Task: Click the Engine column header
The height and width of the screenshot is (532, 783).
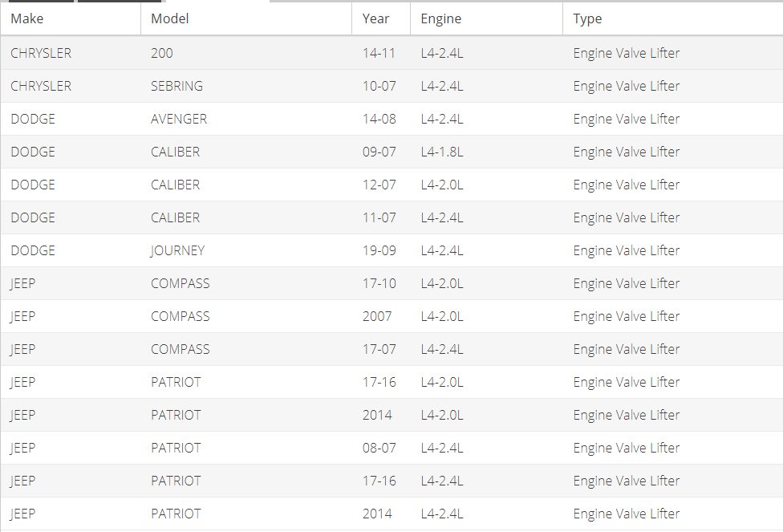Action: 486,19
